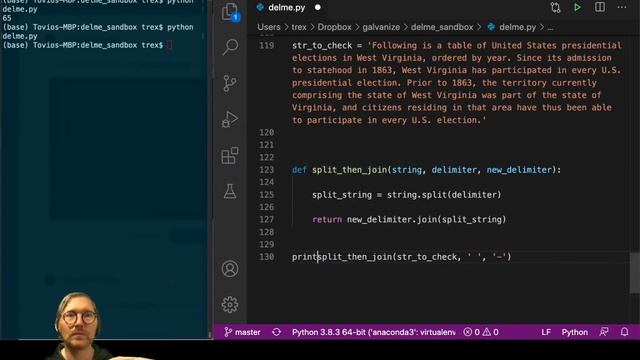Click split_string assignment on line 125
This screenshot has height=360, width=640.
[342, 195]
